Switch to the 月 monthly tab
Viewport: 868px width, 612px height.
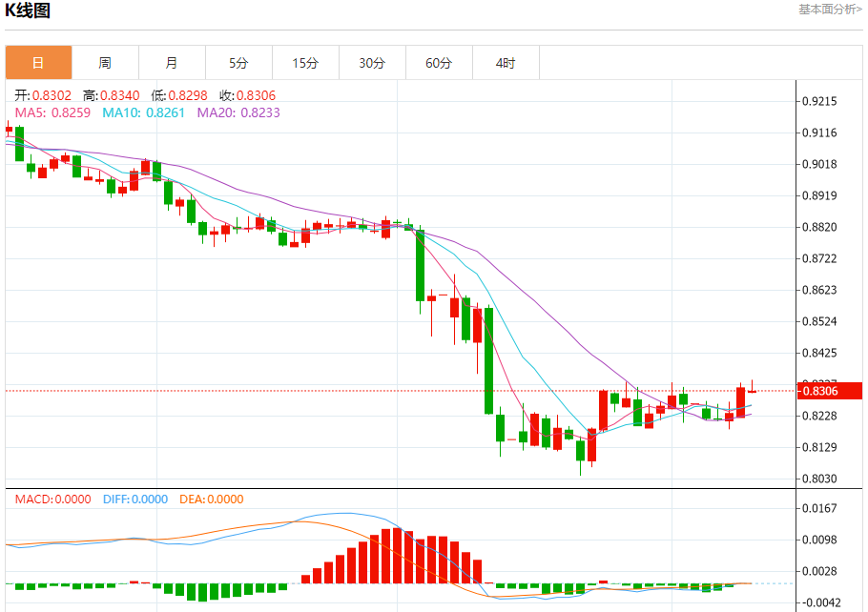pos(172,63)
